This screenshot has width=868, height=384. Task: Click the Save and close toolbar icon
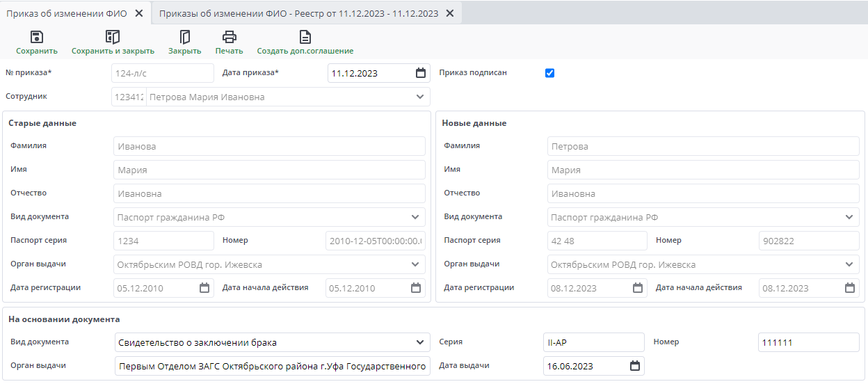tap(113, 38)
